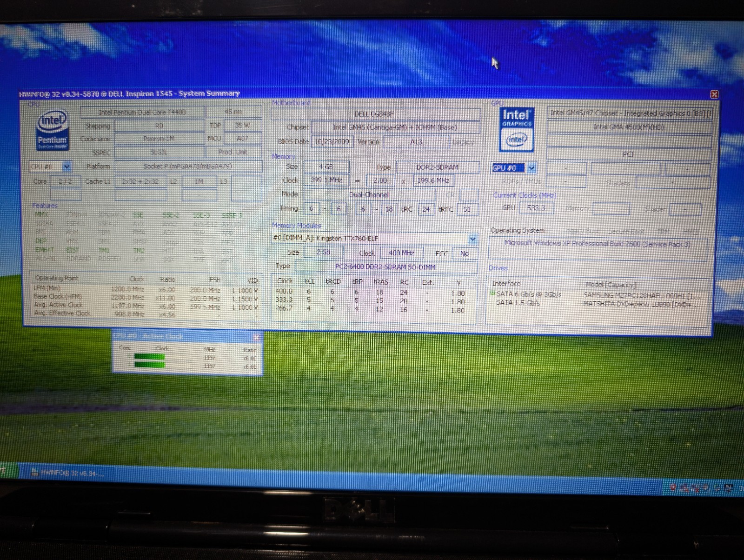This screenshot has width=744, height=560.
Task: Click the memory Type field DDR2-SDRAM
Action: [438, 167]
